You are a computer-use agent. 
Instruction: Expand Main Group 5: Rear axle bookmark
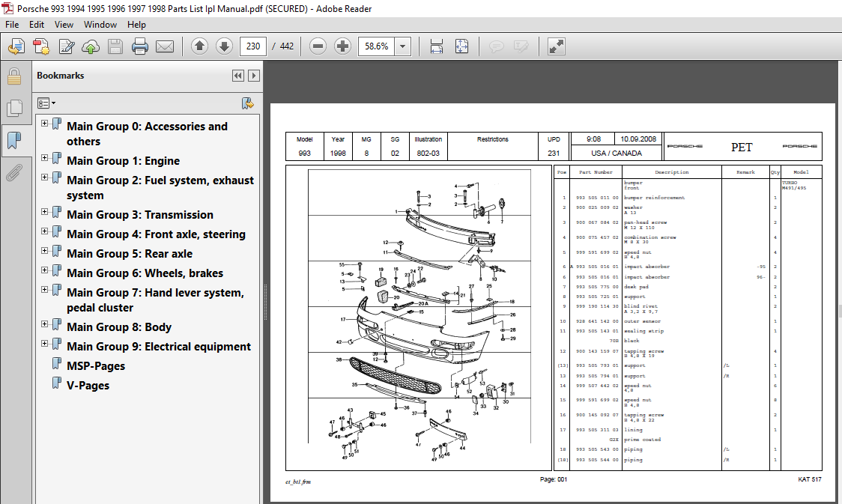[44, 251]
